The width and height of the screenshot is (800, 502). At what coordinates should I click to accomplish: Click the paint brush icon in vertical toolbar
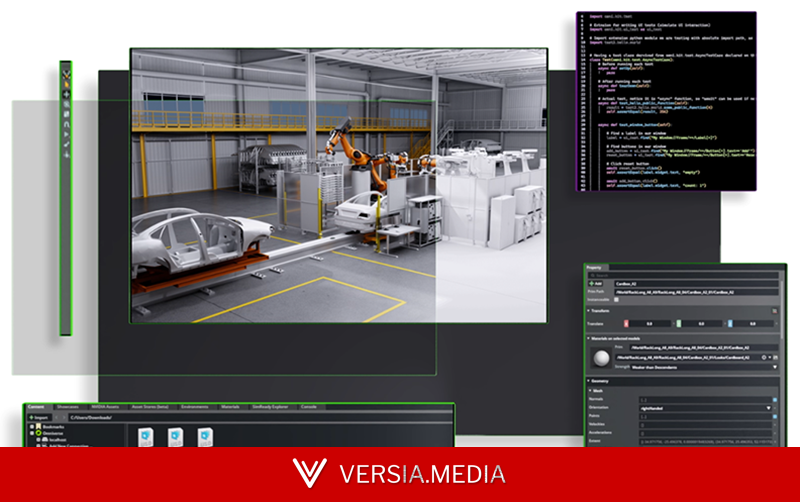66,145
